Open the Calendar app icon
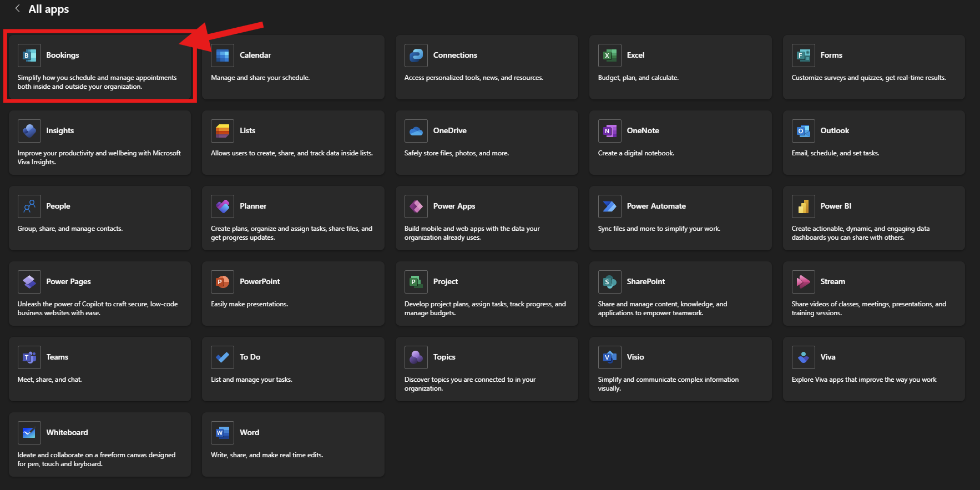This screenshot has height=490, width=980. [x=223, y=55]
